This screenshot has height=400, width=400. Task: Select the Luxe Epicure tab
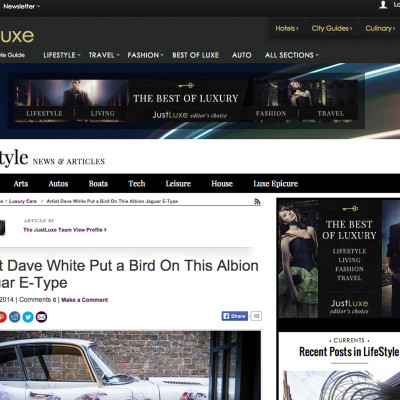(276, 184)
